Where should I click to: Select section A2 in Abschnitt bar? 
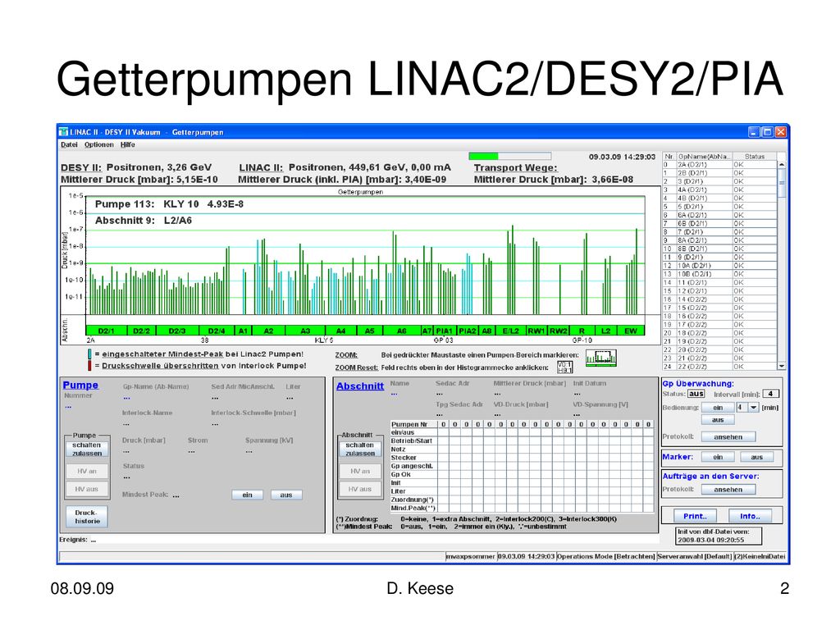tap(268, 331)
